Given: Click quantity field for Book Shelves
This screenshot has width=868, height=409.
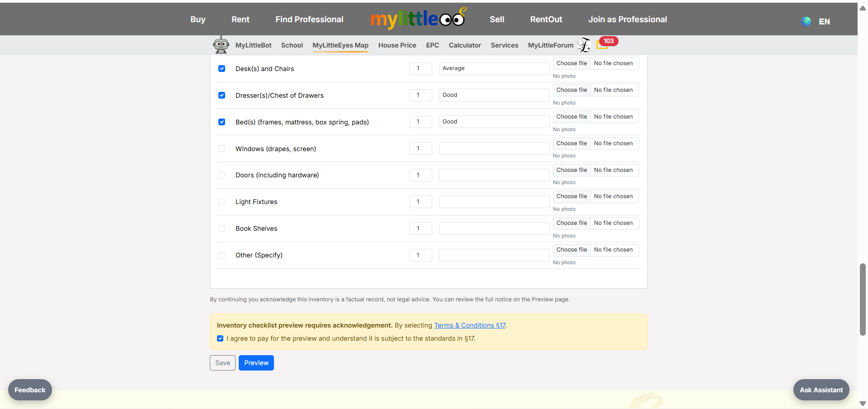Looking at the screenshot, I should pos(420,228).
